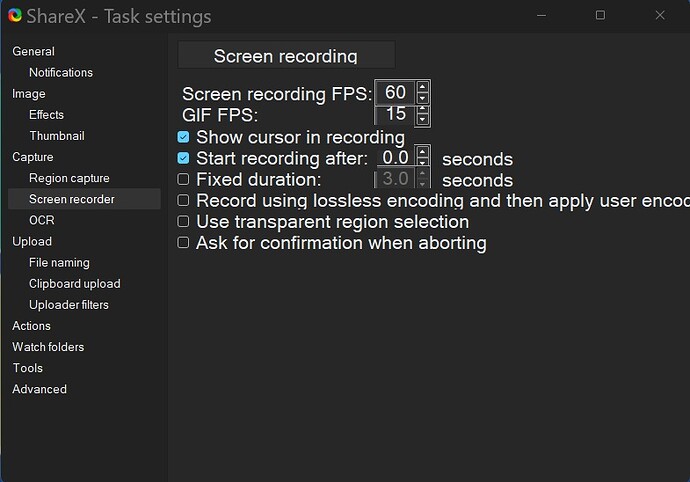Decrease Screen recording FPS with down arrow
This screenshot has width=690, height=482.
click(422, 98)
